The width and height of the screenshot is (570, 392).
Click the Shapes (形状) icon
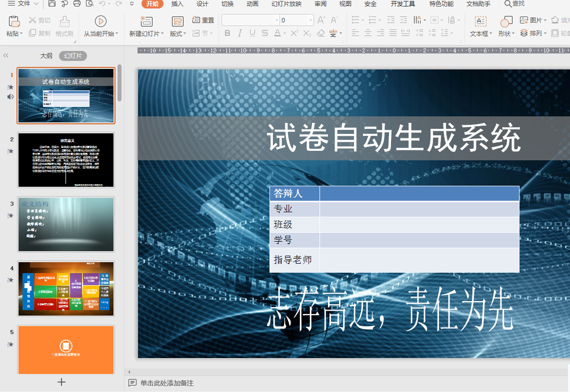tap(506, 22)
